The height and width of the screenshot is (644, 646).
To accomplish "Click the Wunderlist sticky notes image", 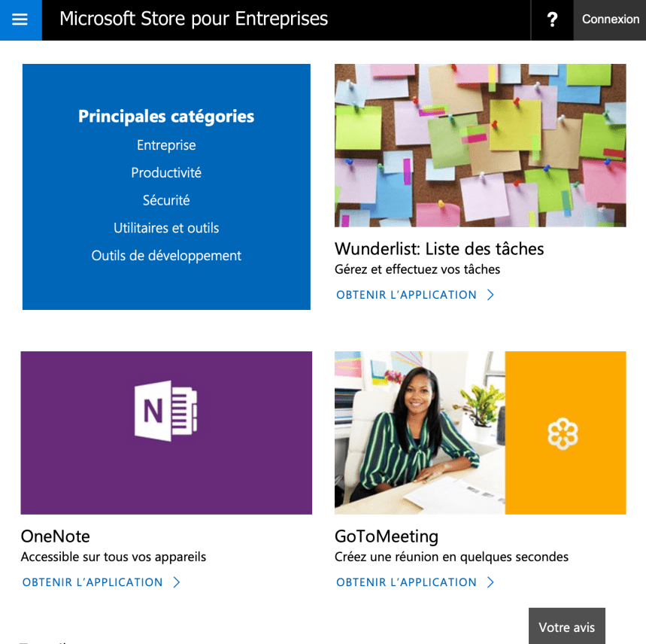I will pyautogui.click(x=480, y=144).
